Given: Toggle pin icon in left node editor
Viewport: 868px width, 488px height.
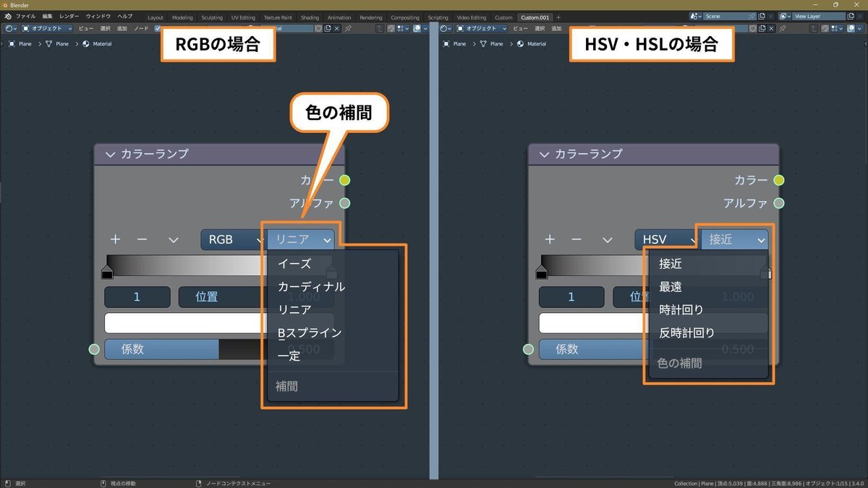Looking at the screenshot, I should pos(348,28).
